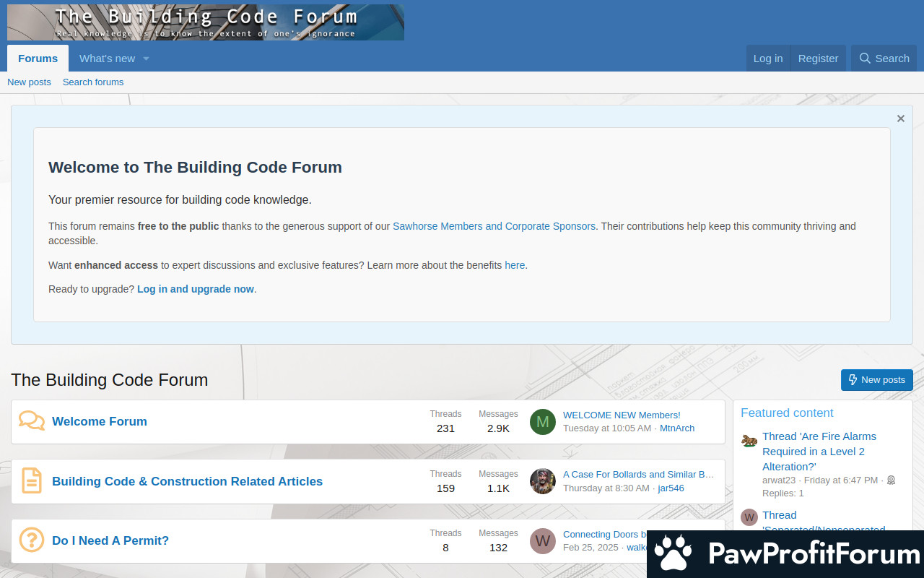This screenshot has width=924, height=578.
Task: Open Connecting Doors thread link
Action: tap(605, 535)
